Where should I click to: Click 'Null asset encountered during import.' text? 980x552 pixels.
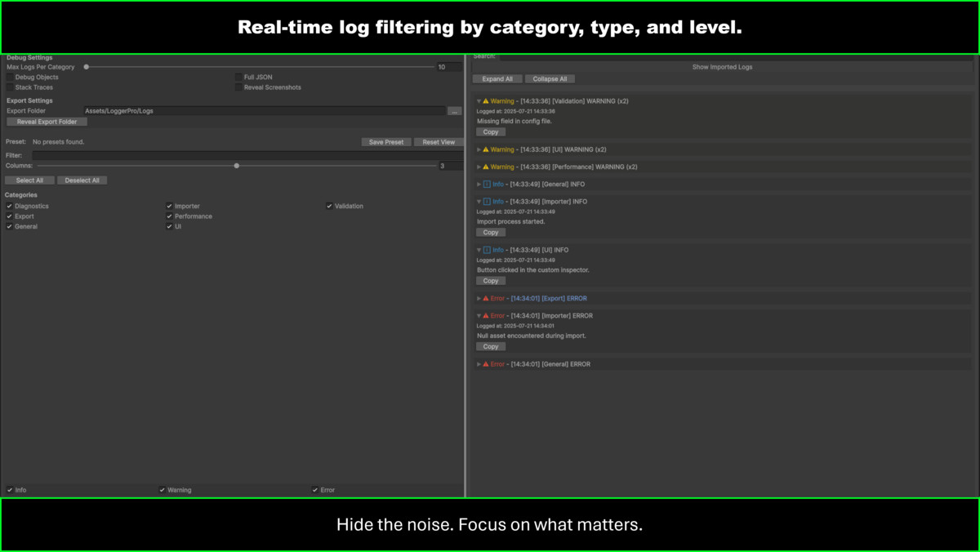coord(532,336)
